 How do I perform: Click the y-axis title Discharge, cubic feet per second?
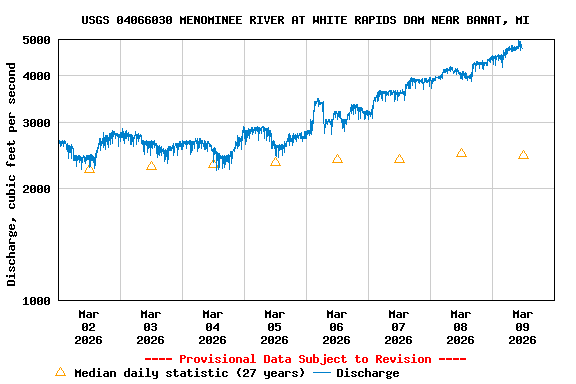pyautogui.click(x=11, y=174)
